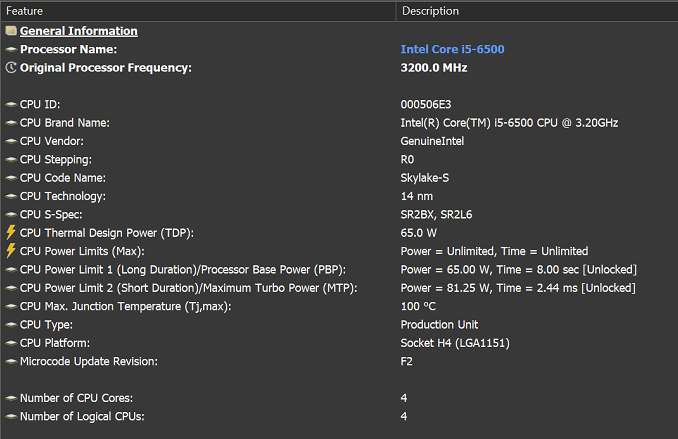This screenshot has height=439, width=678.
Task: Select the CPU S-Spec label
Action: [x=51, y=215]
